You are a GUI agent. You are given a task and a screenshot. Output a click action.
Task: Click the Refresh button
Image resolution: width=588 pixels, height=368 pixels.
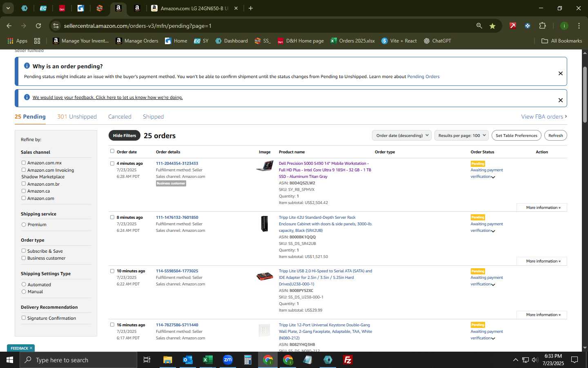pos(556,135)
